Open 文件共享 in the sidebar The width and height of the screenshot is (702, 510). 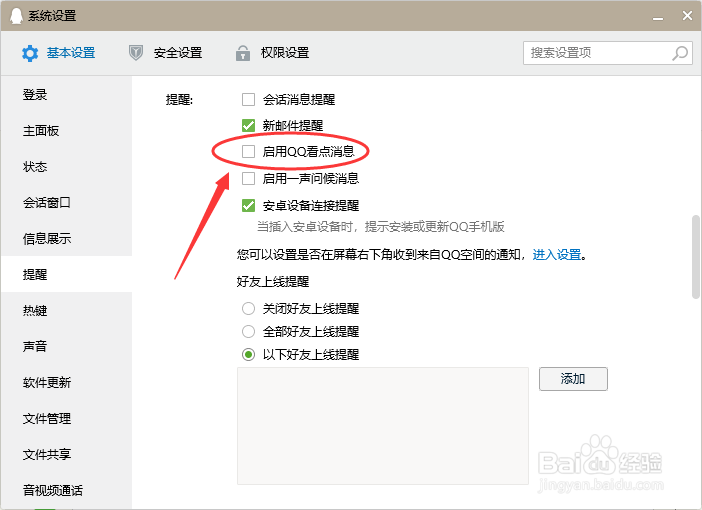coord(66,454)
